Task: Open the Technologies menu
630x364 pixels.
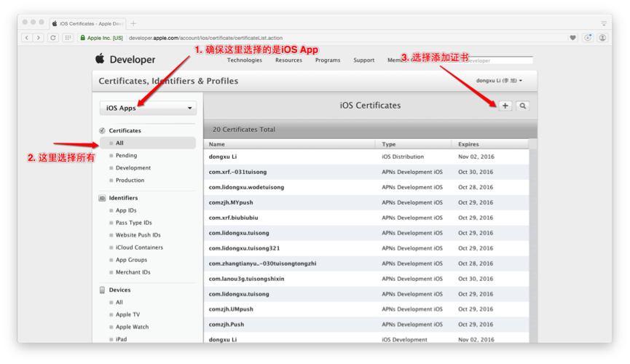Action: [x=244, y=60]
